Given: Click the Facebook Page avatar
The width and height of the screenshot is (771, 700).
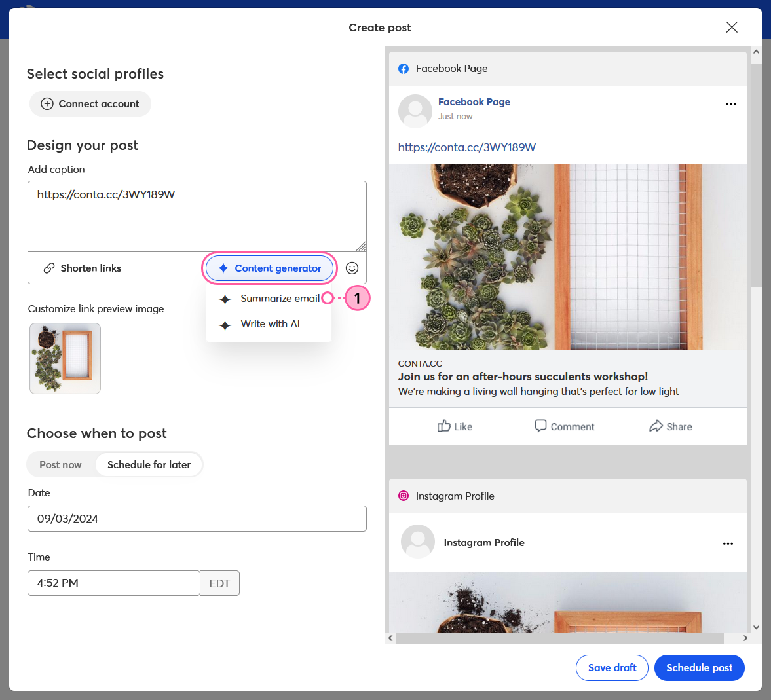Looking at the screenshot, I should [x=415, y=111].
